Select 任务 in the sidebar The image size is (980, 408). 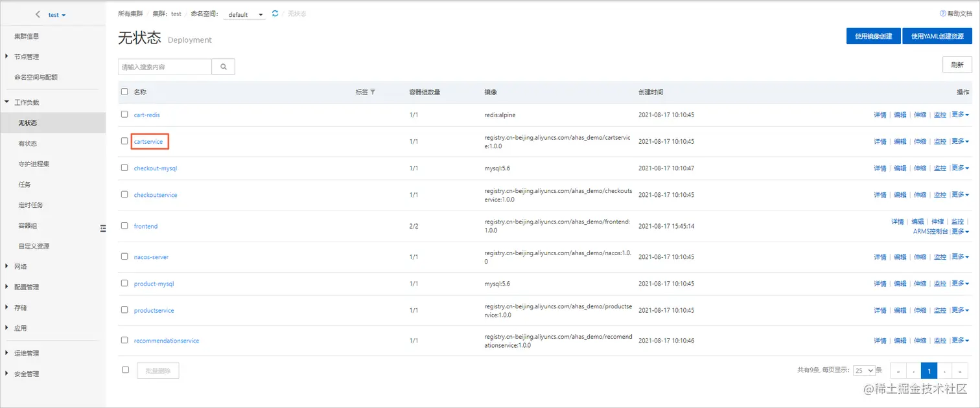(25, 185)
